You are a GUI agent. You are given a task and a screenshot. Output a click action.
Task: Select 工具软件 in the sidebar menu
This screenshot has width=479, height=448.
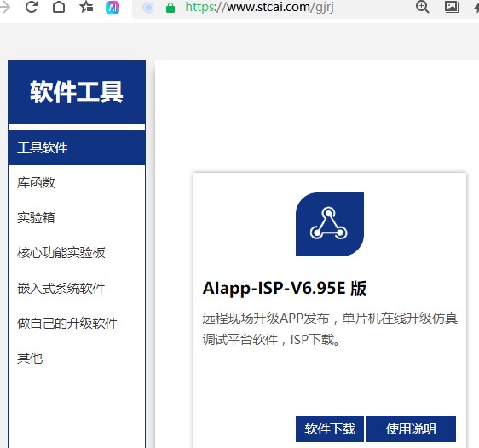pyautogui.click(x=77, y=148)
